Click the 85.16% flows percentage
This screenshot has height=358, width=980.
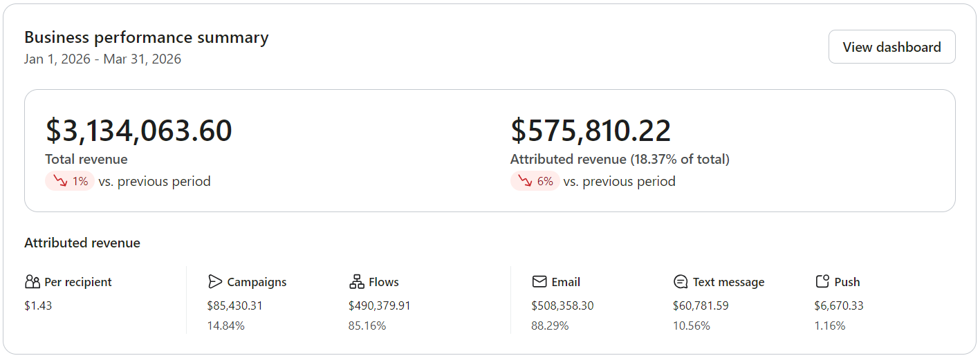[x=367, y=326]
